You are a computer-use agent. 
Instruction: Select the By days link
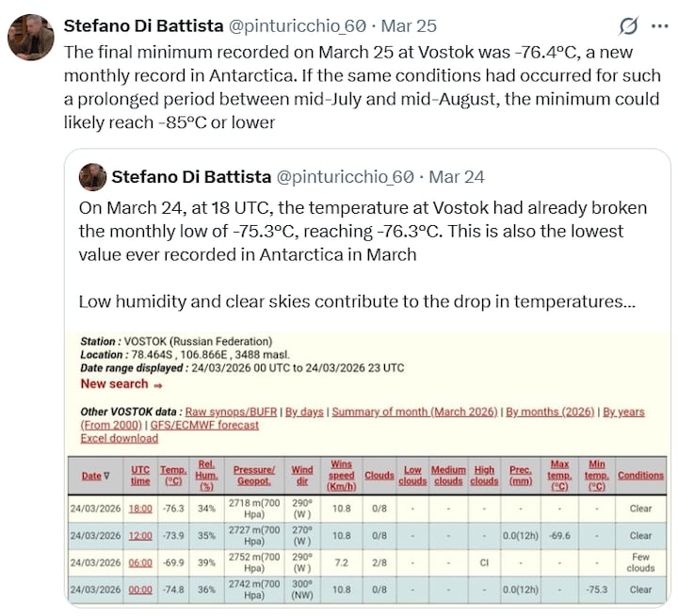pos(304,412)
